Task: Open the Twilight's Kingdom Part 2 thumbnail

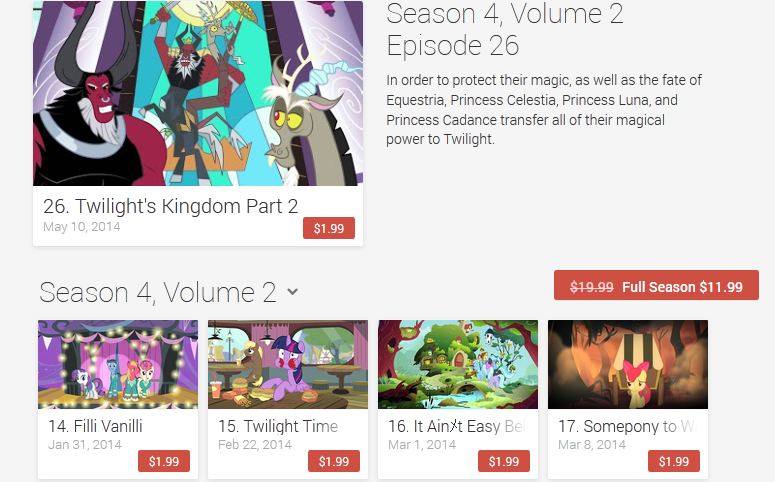Action: tap(198, 93)
